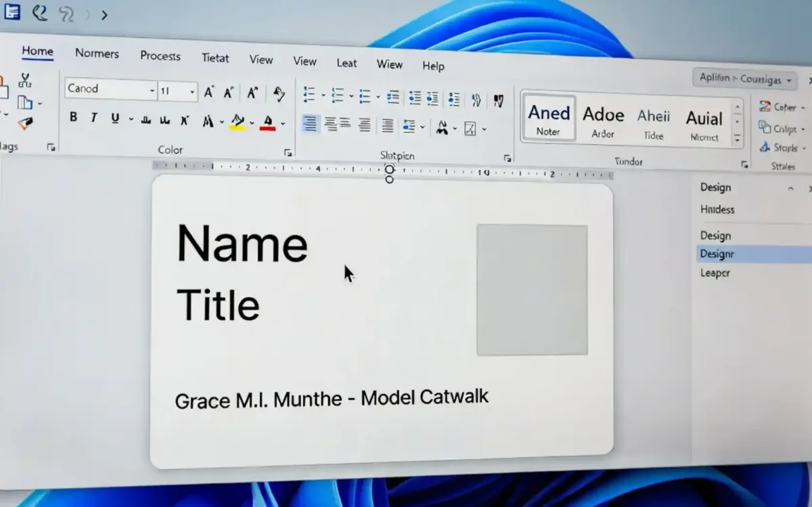Open the highlight color dropdown arrow
This screenshot has width=812, height=507.
click(x=252, y=123)
